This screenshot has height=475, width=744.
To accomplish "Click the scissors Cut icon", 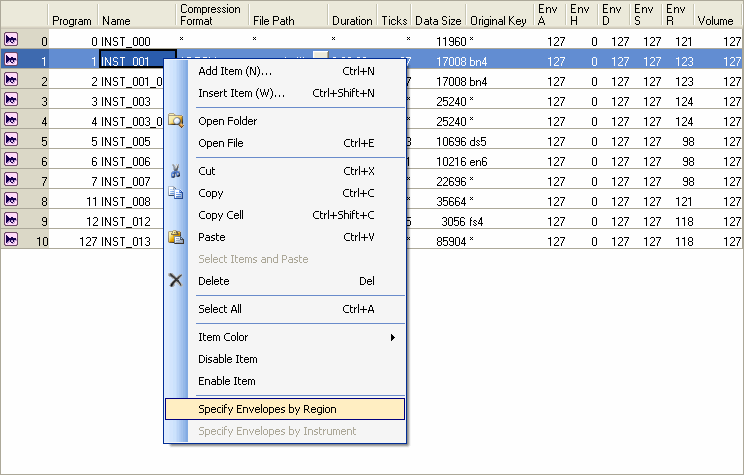I will click(x=176, y=171).
